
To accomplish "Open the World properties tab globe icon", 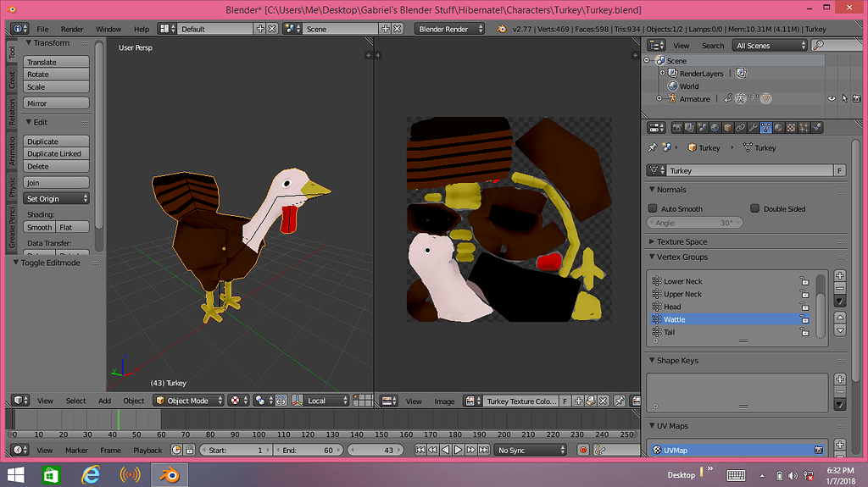I will (x=715, y=128).
